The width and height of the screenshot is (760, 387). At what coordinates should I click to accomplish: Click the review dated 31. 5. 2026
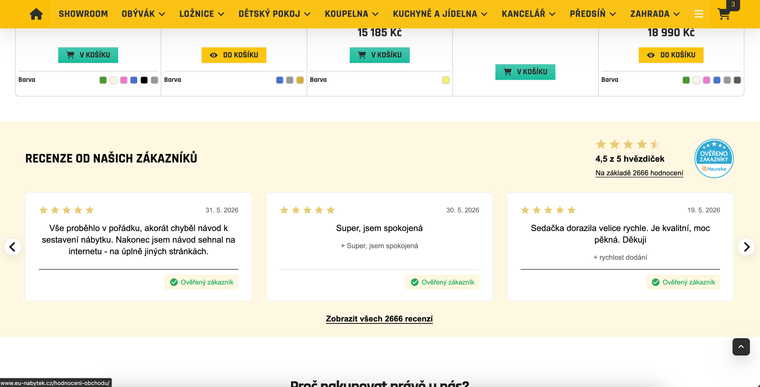(x=139, y=247)
